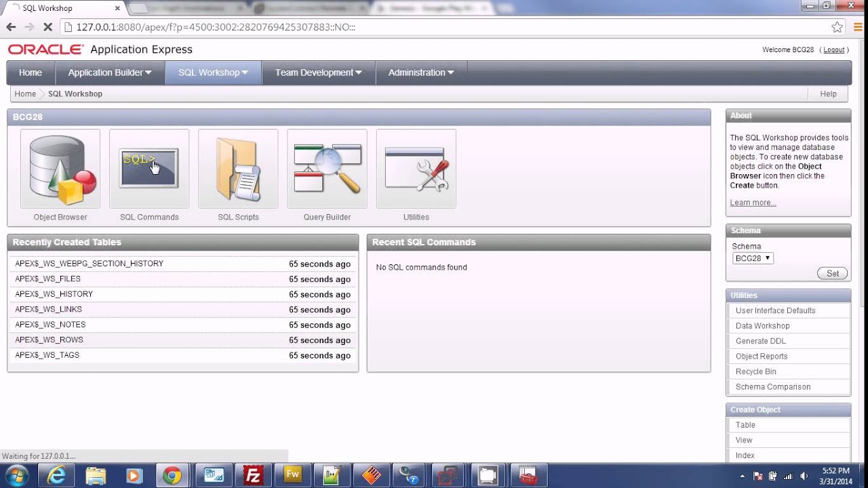Screen dimensions: 868x488
Task: Click Home in the breadcrumb
Action: pos(25,94)
